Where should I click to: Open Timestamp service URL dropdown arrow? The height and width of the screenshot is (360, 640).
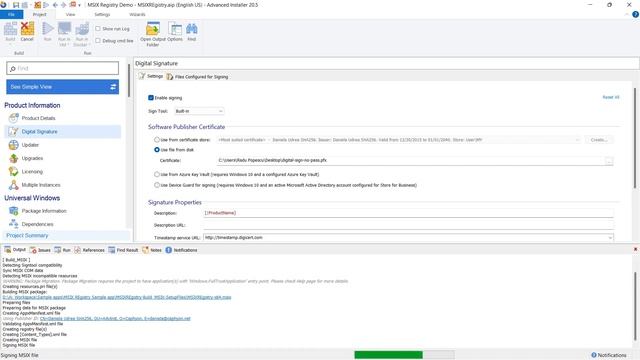(610, 238)
